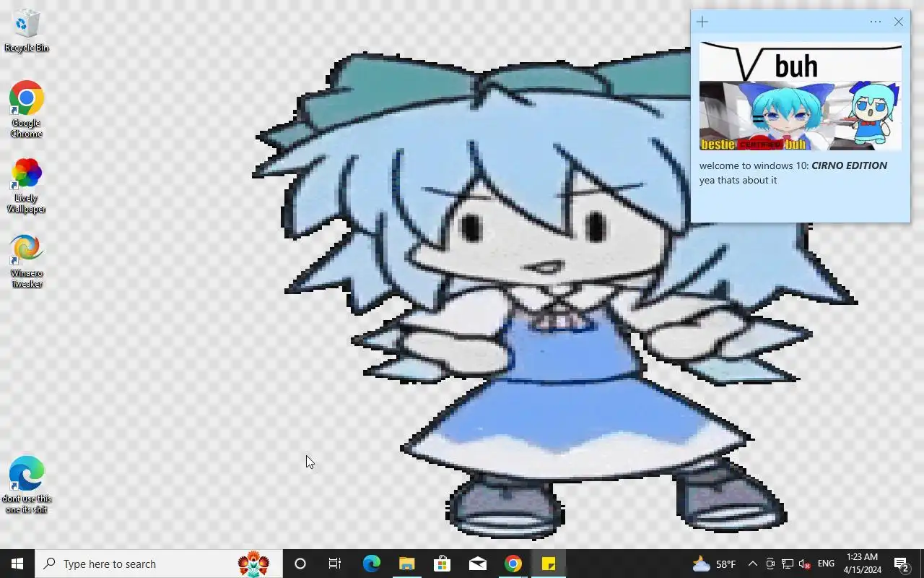This screenshot has height=578, width=924.
Task: Focus the 'Type here to search' box
Action: (159, 564)
